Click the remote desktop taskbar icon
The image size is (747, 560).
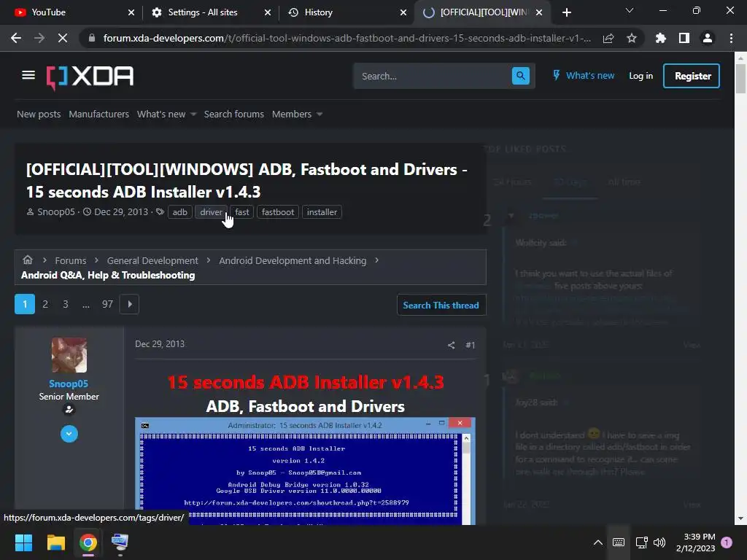(x=120, y=542)
